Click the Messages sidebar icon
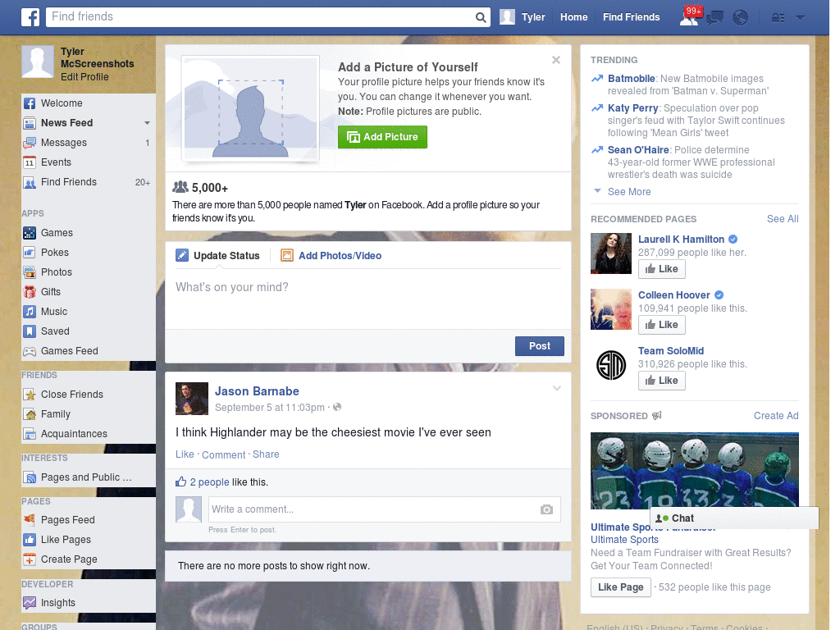The image size is (840, 630). tap(30, 143)
